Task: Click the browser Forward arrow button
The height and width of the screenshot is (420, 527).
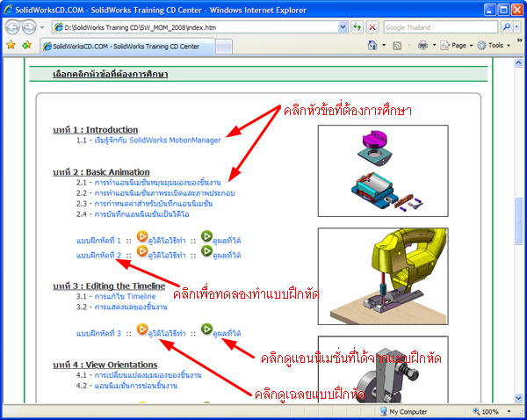Action: (x=29, y=27)
